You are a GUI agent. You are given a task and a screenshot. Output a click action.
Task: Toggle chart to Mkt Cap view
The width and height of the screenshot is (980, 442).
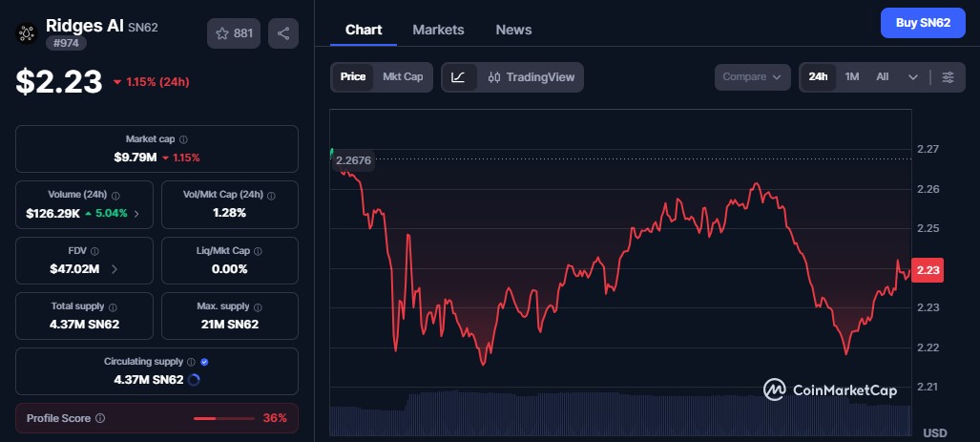[403, 77]
